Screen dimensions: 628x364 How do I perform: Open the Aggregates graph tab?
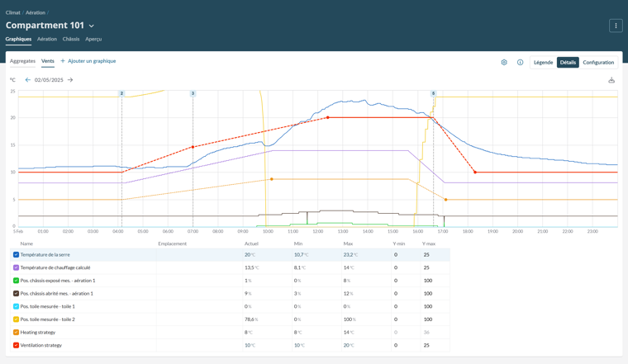coord(22,61)
